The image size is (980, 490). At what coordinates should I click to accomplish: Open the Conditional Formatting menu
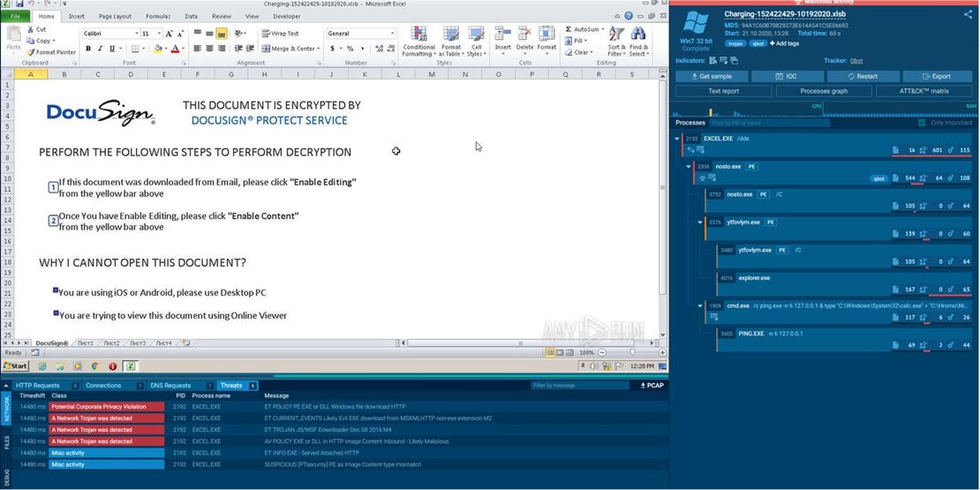tap(418, 41)
